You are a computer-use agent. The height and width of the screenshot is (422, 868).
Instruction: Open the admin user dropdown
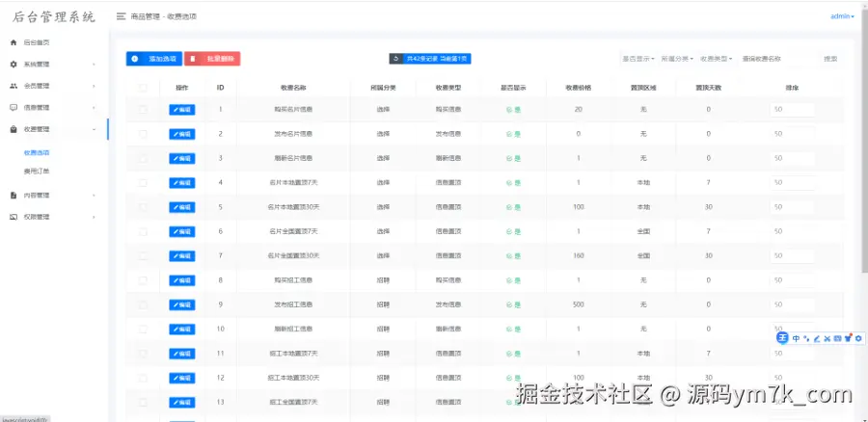842,16
